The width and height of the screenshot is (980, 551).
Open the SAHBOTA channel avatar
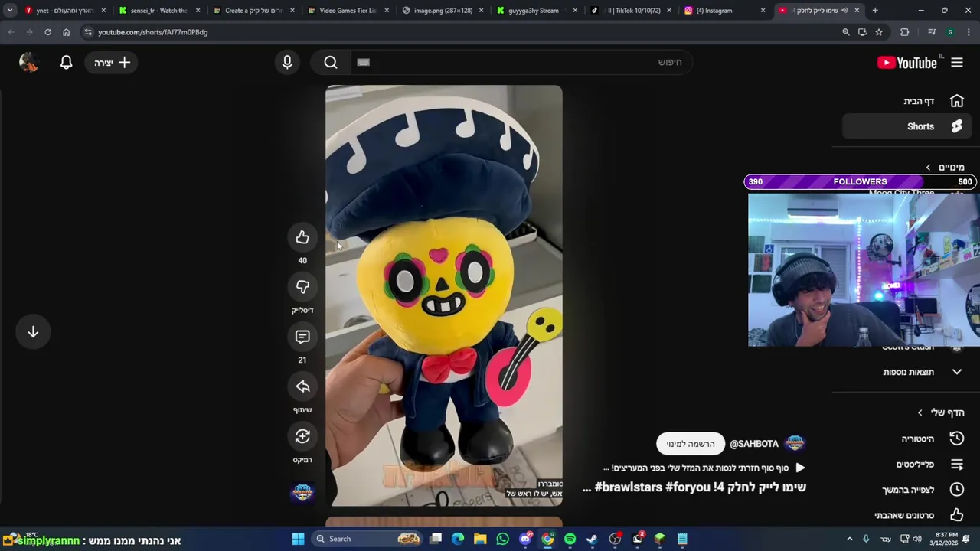[795, 444]
